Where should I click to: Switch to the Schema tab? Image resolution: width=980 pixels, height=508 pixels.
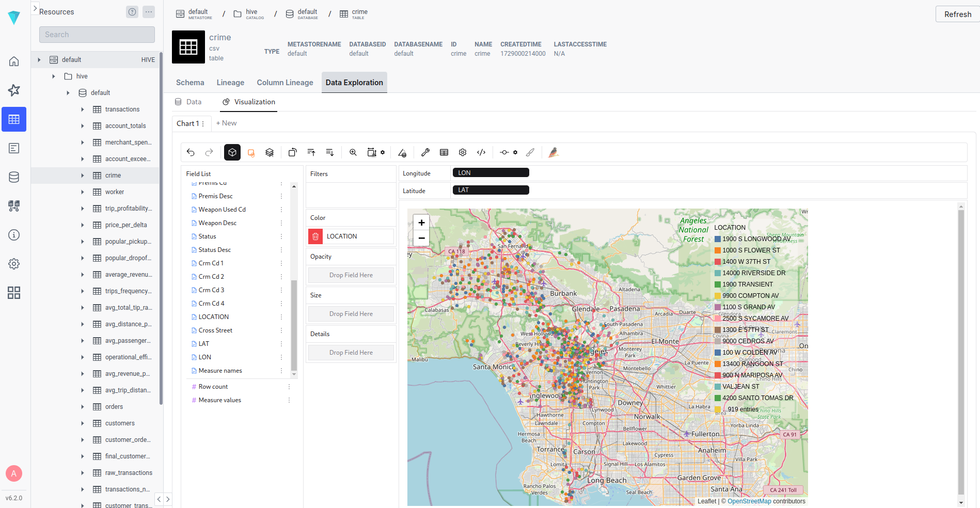point(189,83)
